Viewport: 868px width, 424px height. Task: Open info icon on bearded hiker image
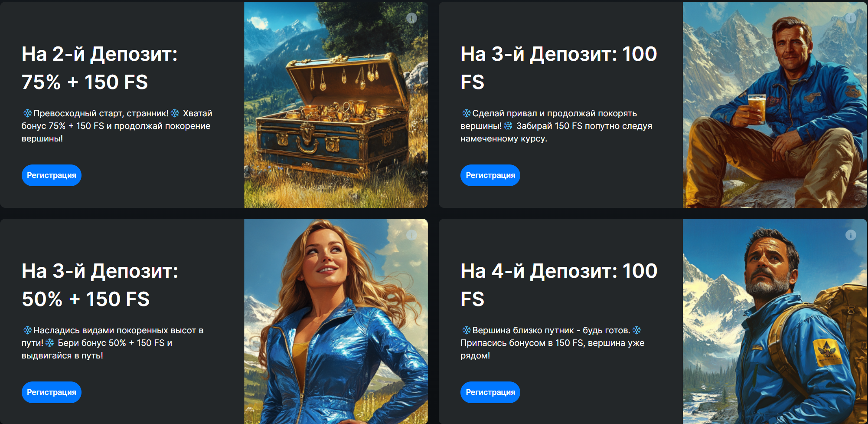pos(851,235)
